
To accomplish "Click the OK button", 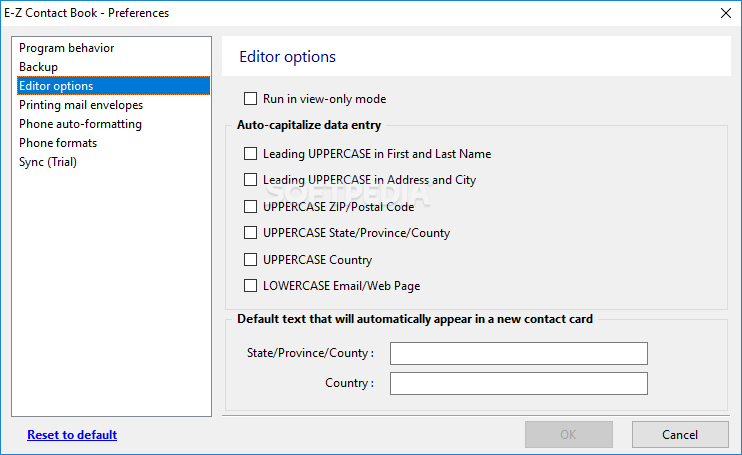I will [569, 435].
